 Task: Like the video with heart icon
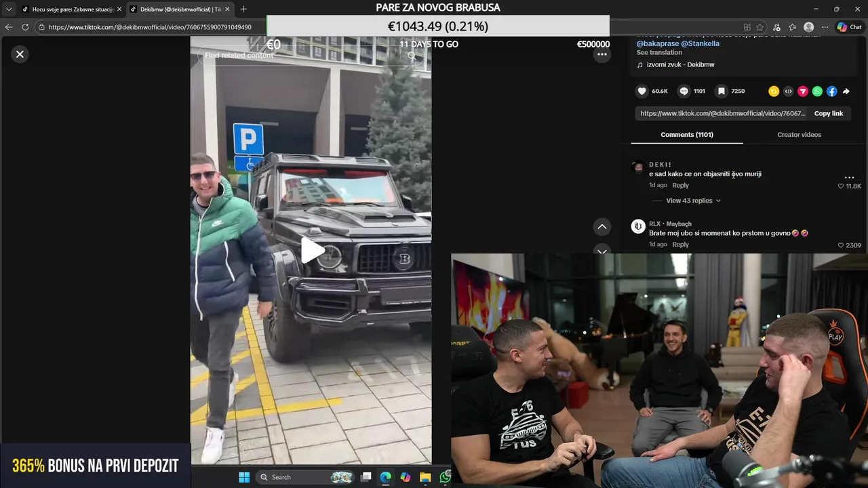[642, 91]
